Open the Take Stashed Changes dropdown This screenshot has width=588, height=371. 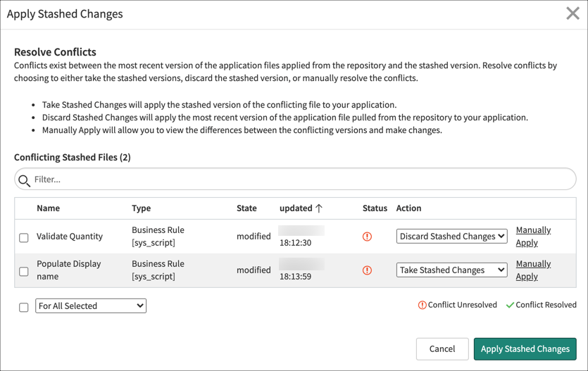click(x=452, y=270)
